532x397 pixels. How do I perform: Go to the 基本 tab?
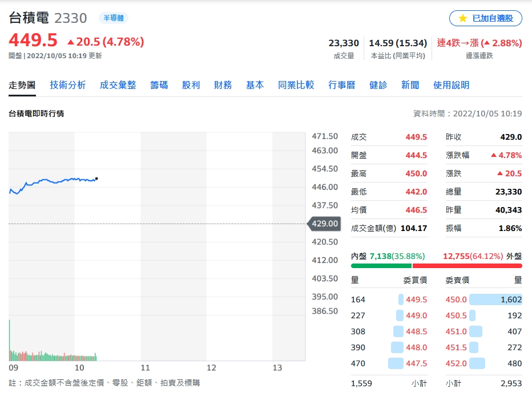point(255,85)
